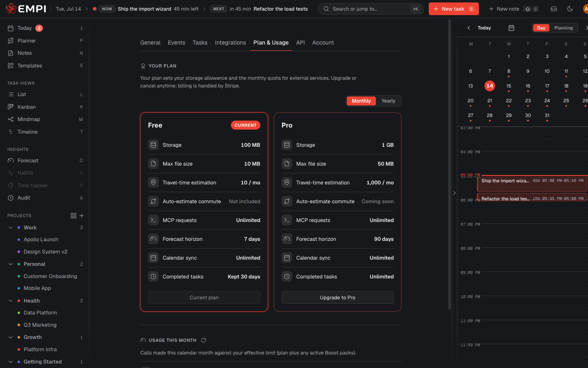The width and height of the screenshot is (588, 368).
Task: Open the Platform Infra project
Action: (40, 350)
